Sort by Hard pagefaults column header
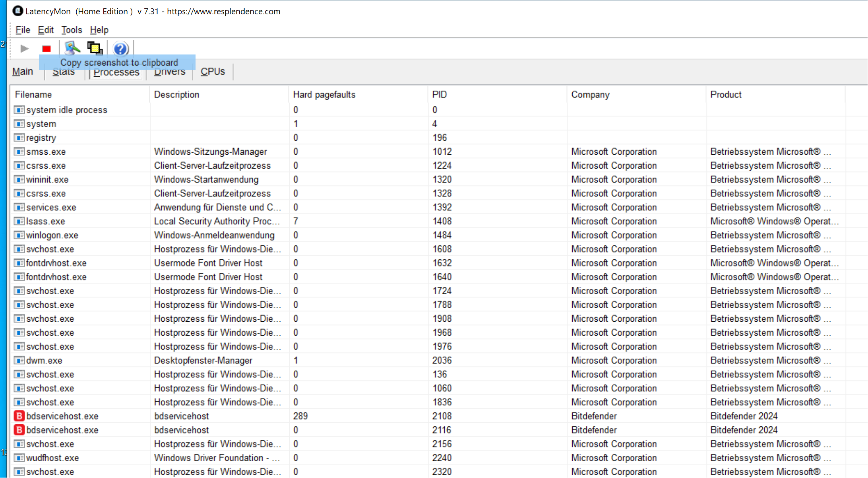Viewport: 868px width, 478px height. (x=324, y=95)
